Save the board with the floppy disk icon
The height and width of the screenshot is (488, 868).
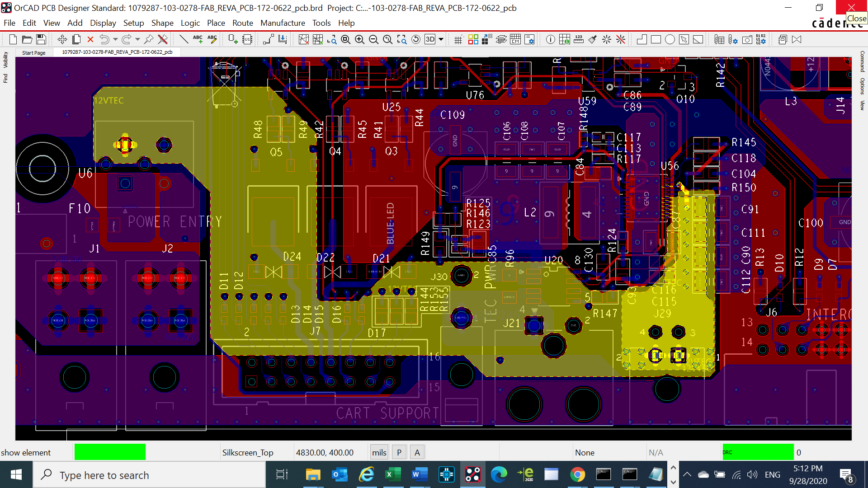point(41,40)
